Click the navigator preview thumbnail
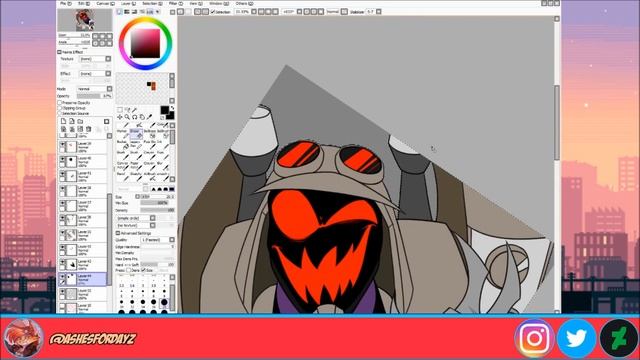Screen dimensions: 640x360 [x=84, y=20]
